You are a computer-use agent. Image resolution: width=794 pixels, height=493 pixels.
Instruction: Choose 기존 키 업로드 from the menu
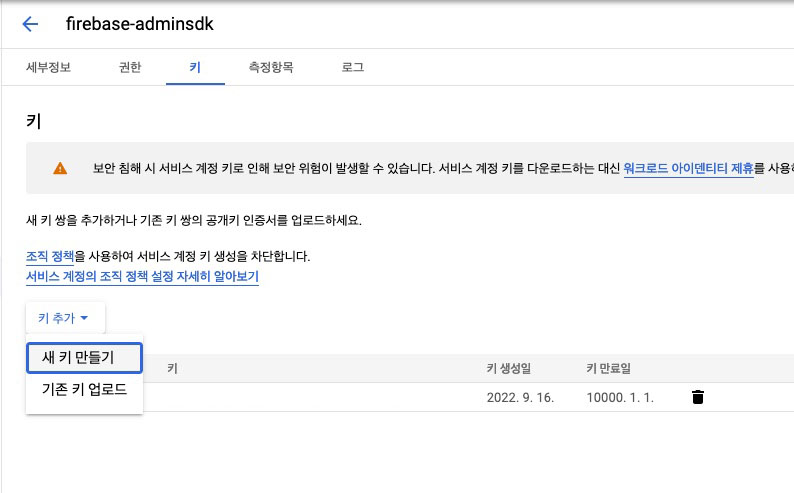click(84, 389)
